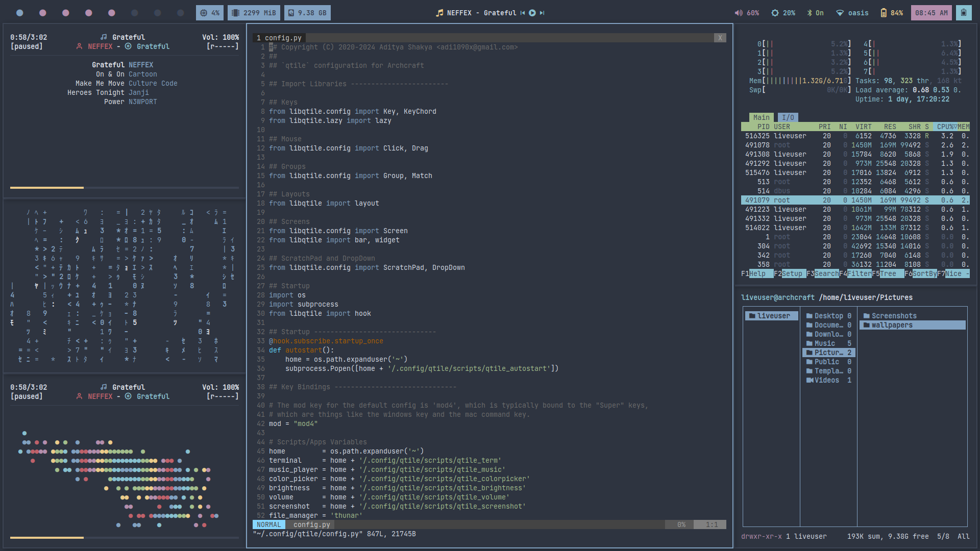Click the play button in top bar
980x551 pixels.
point(532,13)
